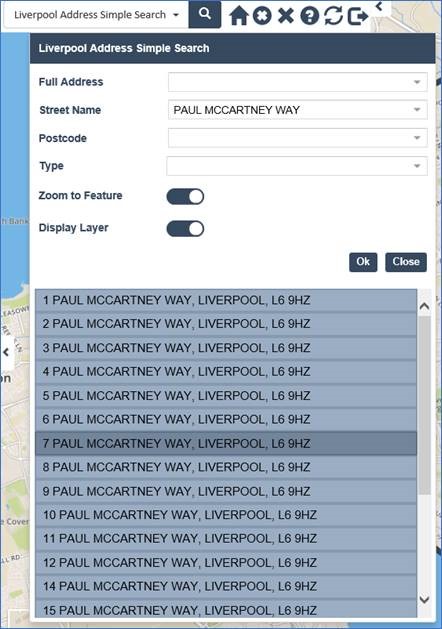
Task: Collapse the panel with the top chevron
Action: click(x=379, y=6)
